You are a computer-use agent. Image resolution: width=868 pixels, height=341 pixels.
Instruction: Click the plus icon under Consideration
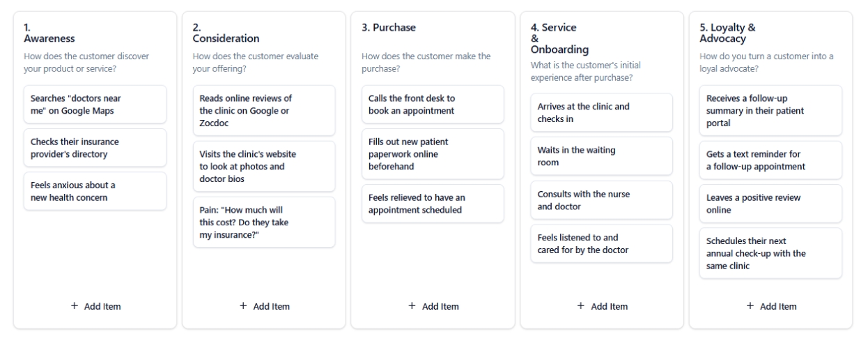243,306
